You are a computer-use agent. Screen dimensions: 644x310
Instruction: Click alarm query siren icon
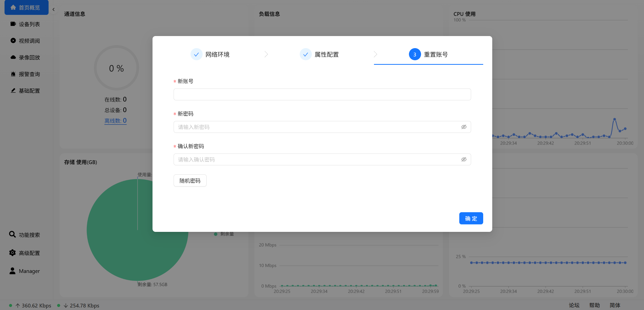click(13, 74)
